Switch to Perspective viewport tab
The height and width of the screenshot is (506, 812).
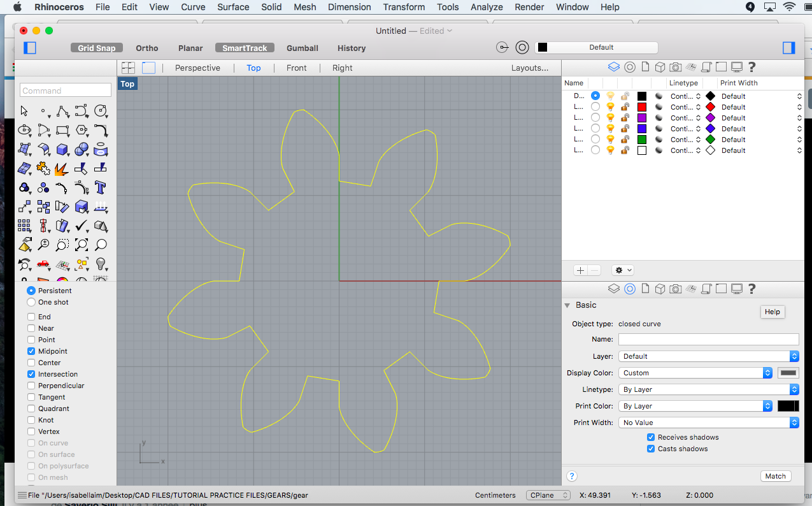[197, 68]
